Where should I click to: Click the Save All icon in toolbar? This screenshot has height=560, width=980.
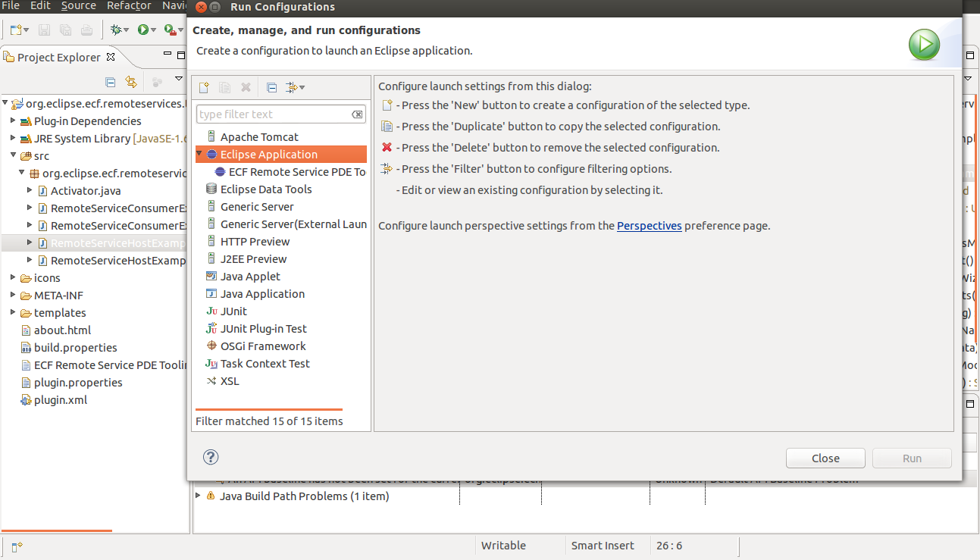(65, 30)
